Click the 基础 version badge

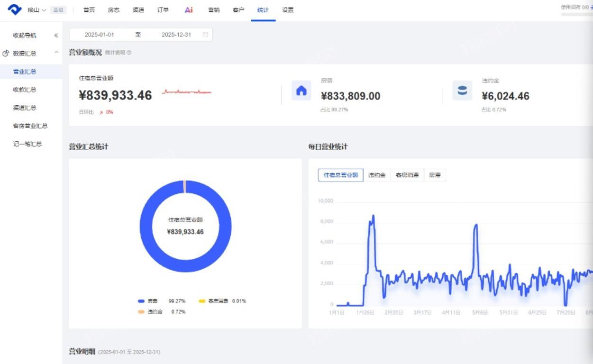(58, 10)
